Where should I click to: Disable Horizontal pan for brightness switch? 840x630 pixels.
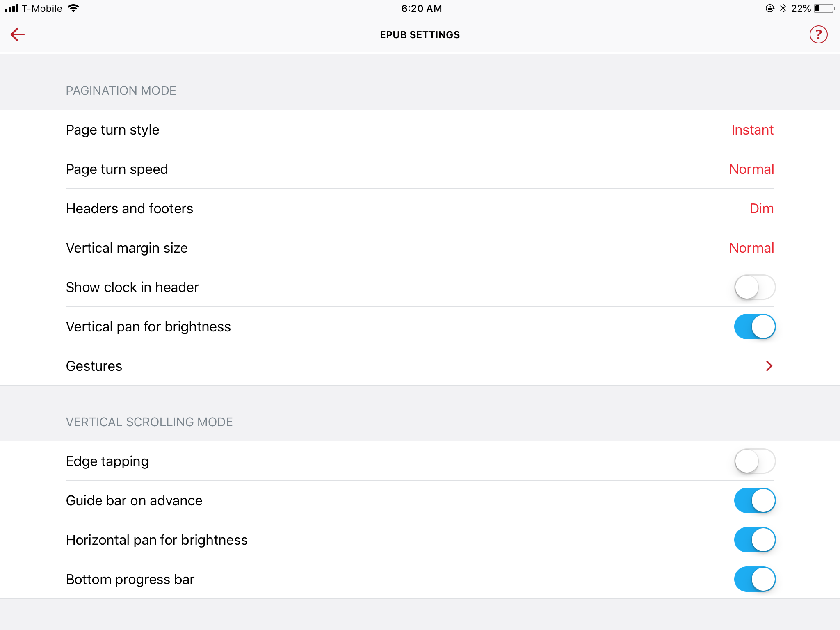[754, 540]
